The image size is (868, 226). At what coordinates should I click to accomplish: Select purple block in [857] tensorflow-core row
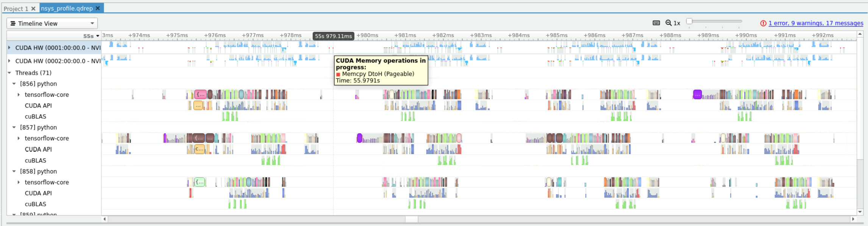359,138
